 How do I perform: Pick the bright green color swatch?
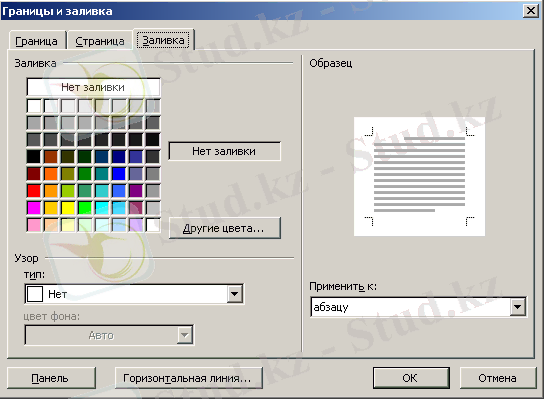tap(85, 208)
